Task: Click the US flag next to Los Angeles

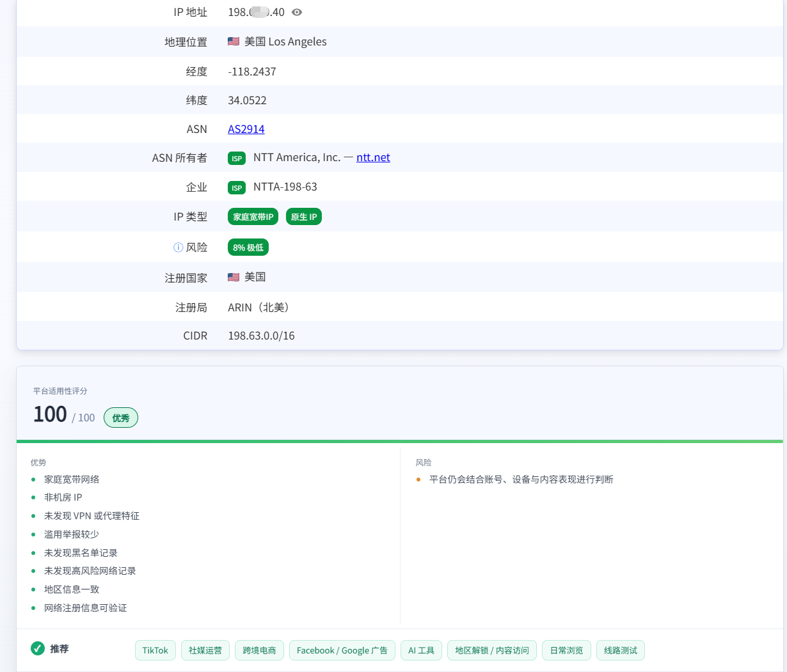Action: [x=234, y=42]
